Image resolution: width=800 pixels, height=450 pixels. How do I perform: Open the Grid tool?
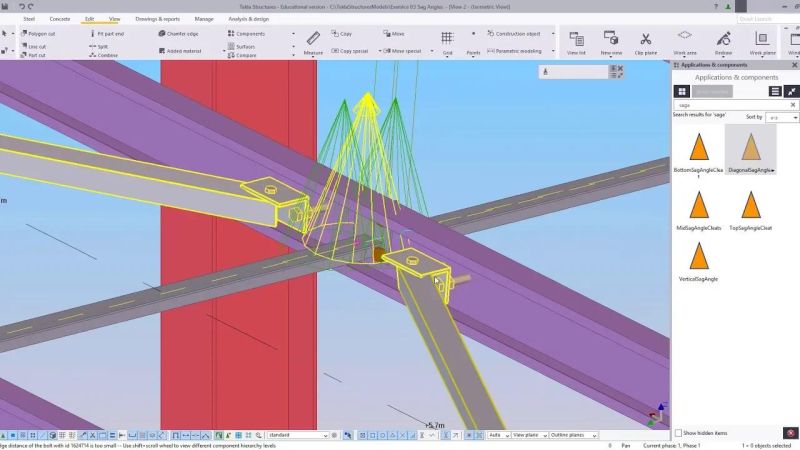tap(447, 43)
